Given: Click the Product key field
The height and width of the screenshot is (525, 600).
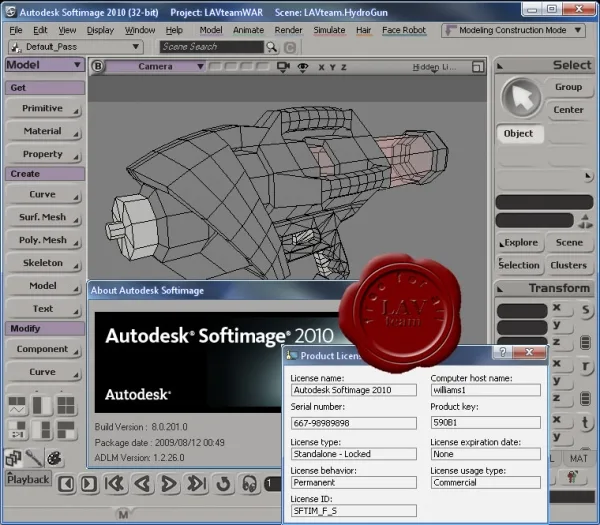Looking at the screenshot, I should coord(485,422).
